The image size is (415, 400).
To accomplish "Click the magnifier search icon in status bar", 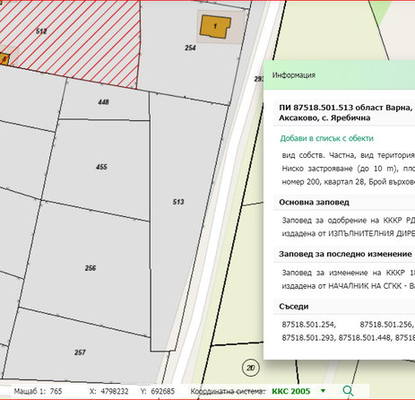I will pos(348,391).
